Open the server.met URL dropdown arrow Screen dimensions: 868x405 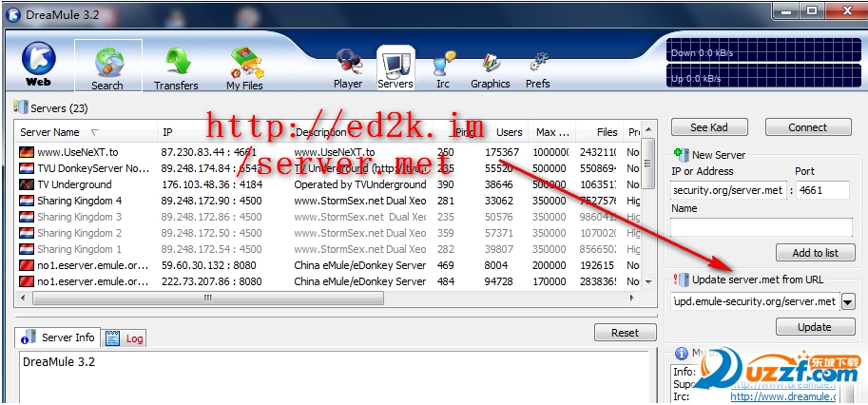(x=847, y=302)
